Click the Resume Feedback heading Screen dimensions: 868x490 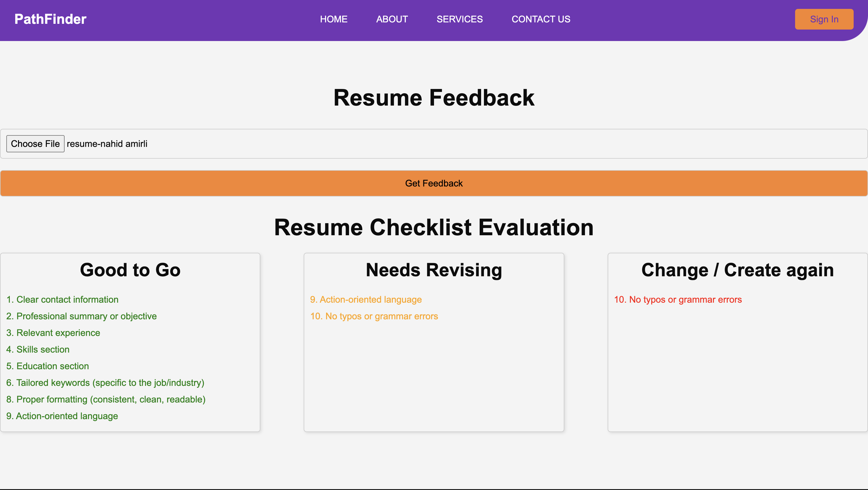(434, 98)
